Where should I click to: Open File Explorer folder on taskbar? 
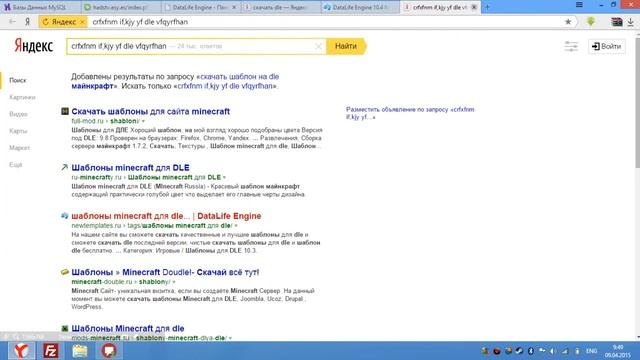coord(80,351)
